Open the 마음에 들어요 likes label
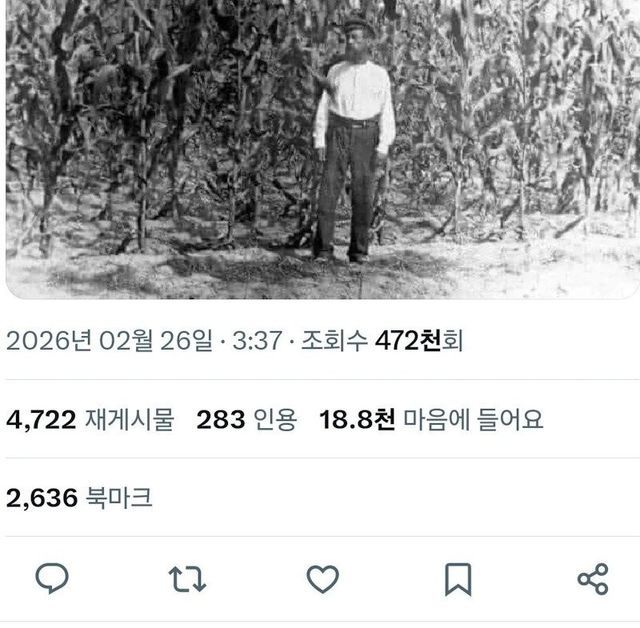 coord(473,419)
